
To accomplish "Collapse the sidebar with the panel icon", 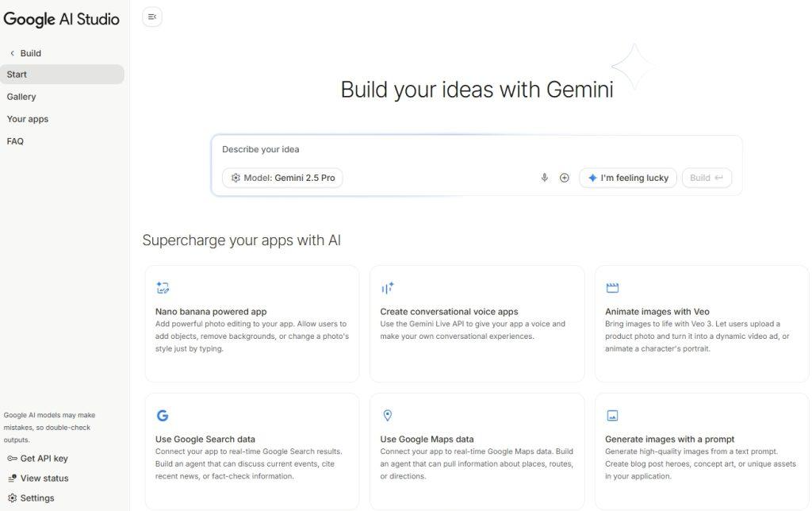I will pos(152,17).
